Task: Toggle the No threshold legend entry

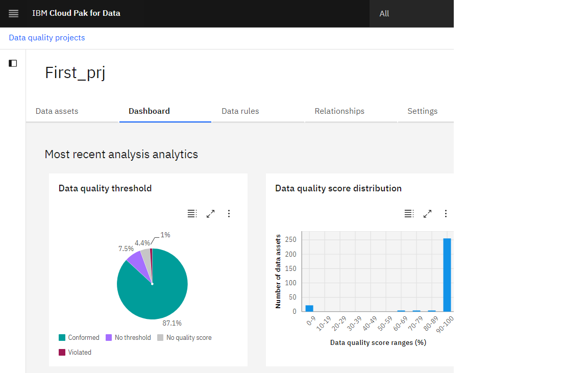Action: 128,337
